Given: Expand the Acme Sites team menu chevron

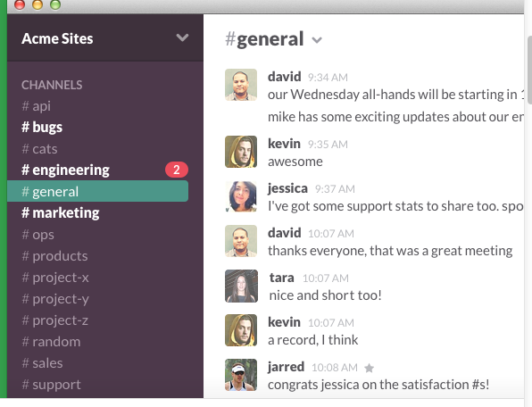Looking at the screenshot, I should pos(182,37).
